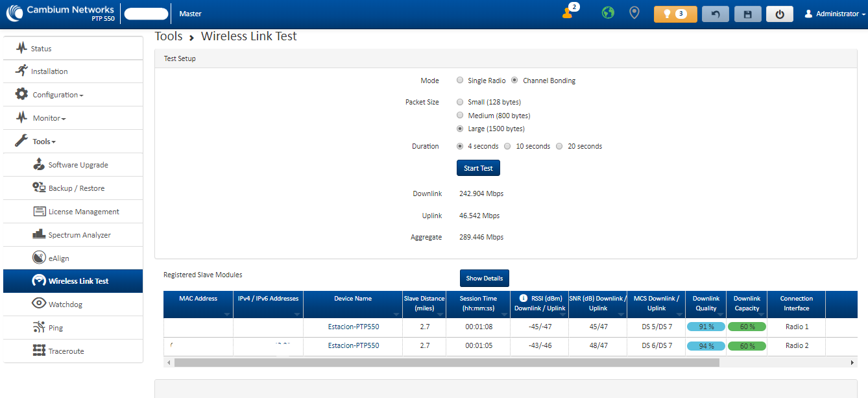Click the power reboot icon button
This screenshot has height=398, width=868.
(x=779, y=14)
